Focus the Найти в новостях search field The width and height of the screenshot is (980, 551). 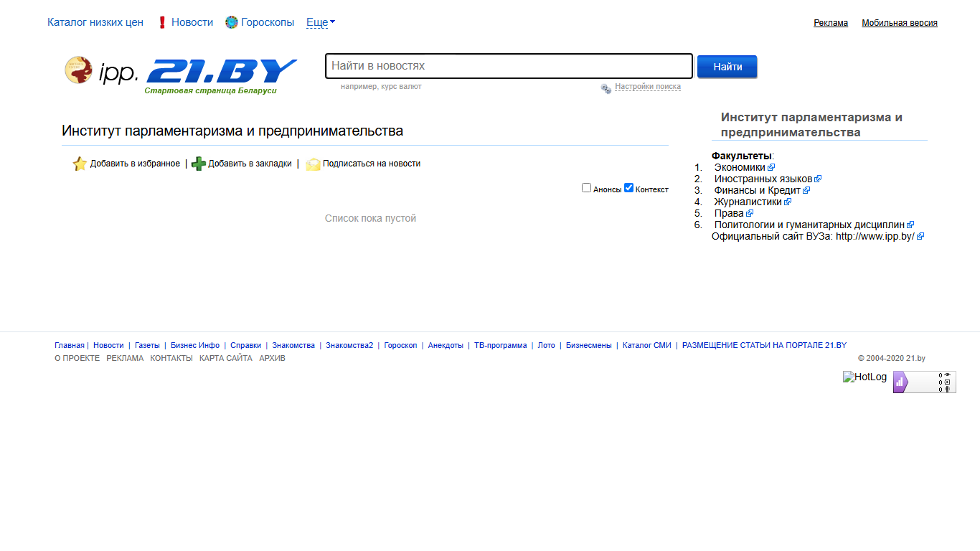(x=509, y=66)
